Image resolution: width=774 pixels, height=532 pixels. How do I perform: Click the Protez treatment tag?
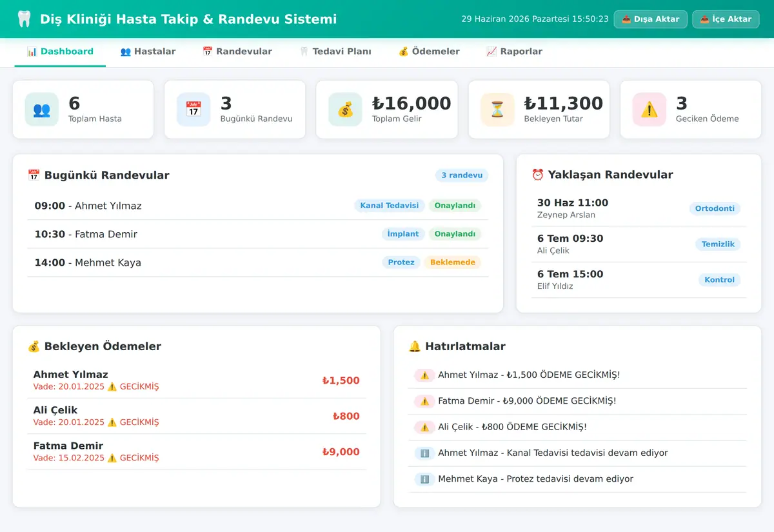[401, 262]
